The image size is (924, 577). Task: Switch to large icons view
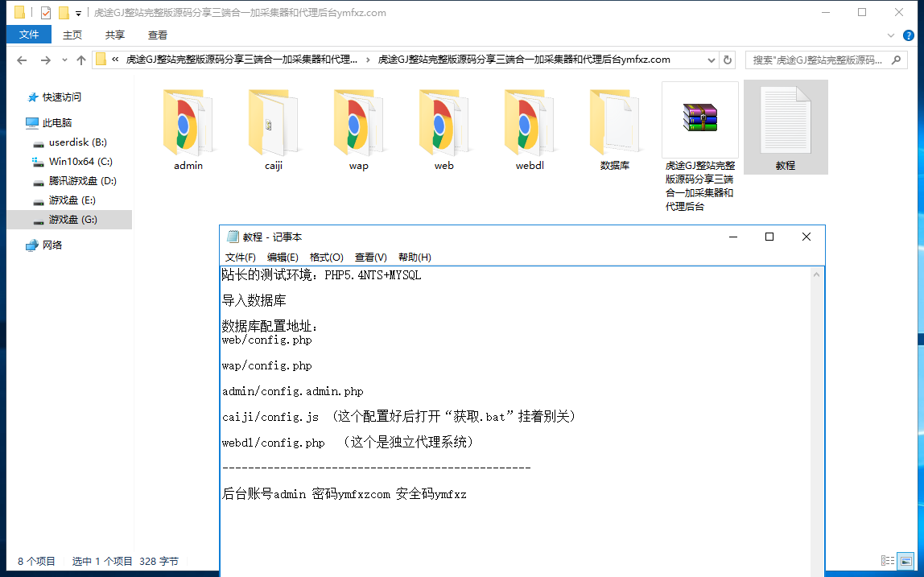906,561
